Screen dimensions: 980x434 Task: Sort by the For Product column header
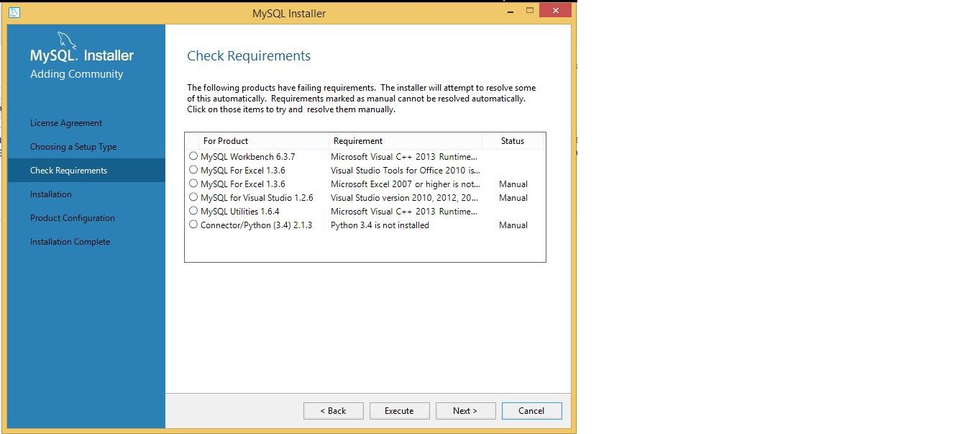pos(226,141)
